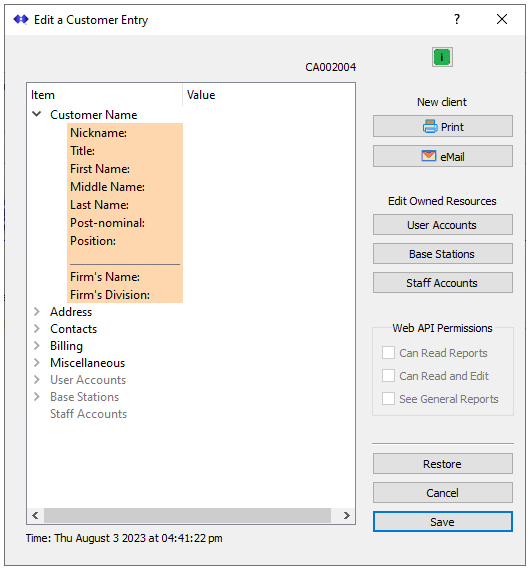The width and height of the screenshot is (530, 570).
Task: Click the right scroll arrow in tree
Action: 346,515
